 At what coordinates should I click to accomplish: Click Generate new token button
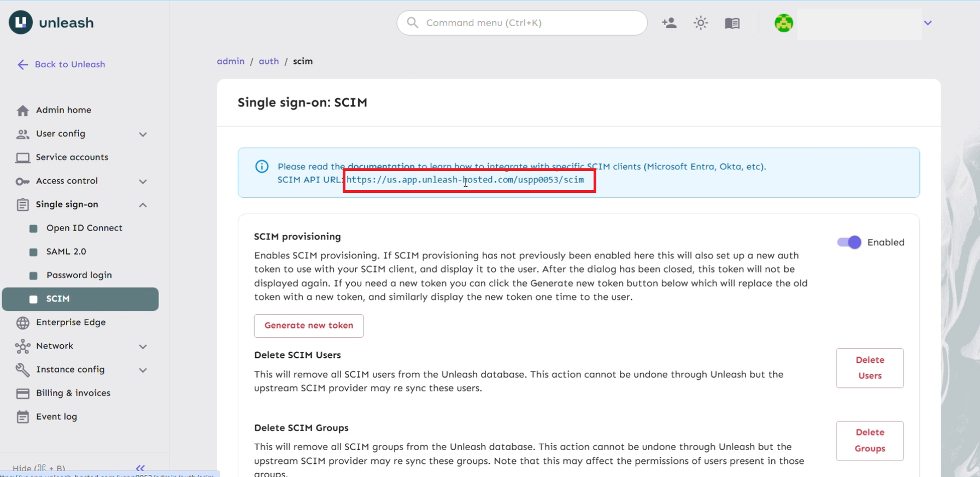coord(309,326)
